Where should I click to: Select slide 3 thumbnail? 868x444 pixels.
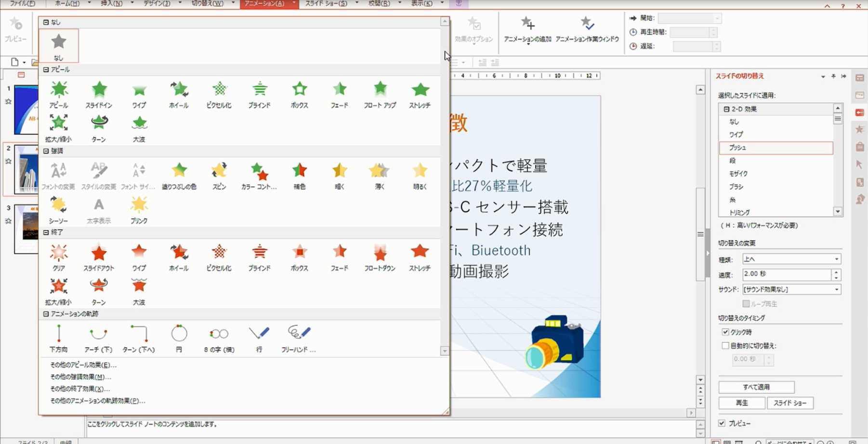pyautogui.click(x=26, y=229)
